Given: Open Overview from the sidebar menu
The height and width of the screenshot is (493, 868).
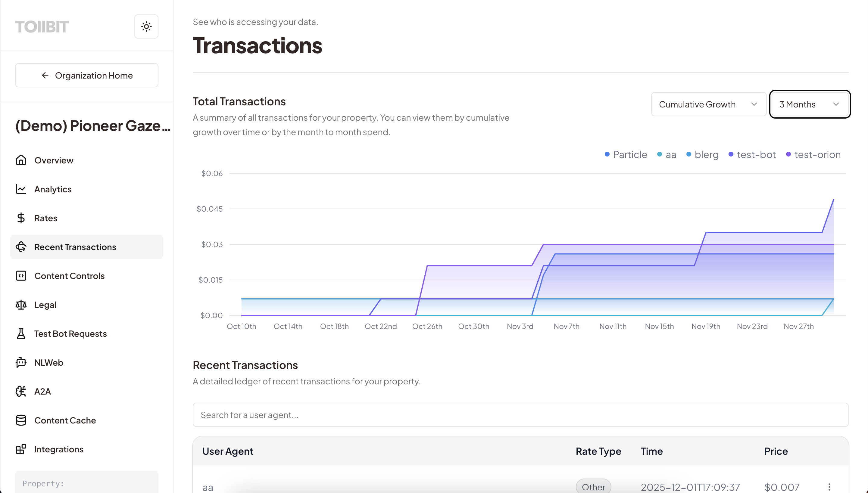Looking at the screenshot, I should (53, 160).
